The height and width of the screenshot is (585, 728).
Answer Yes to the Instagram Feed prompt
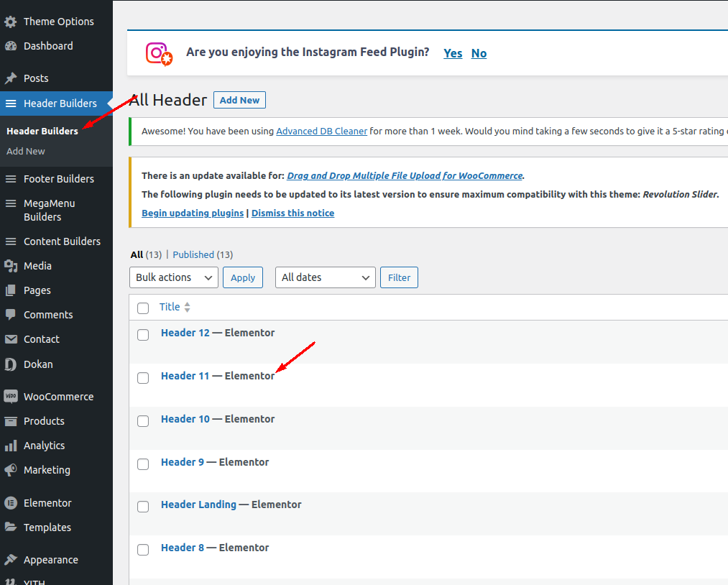coord(453,53)
